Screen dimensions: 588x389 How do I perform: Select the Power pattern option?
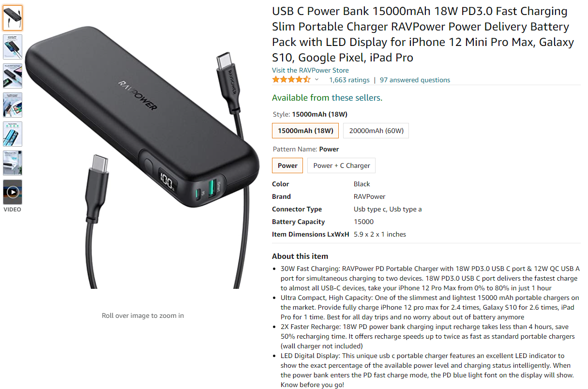tap(287, 165)
